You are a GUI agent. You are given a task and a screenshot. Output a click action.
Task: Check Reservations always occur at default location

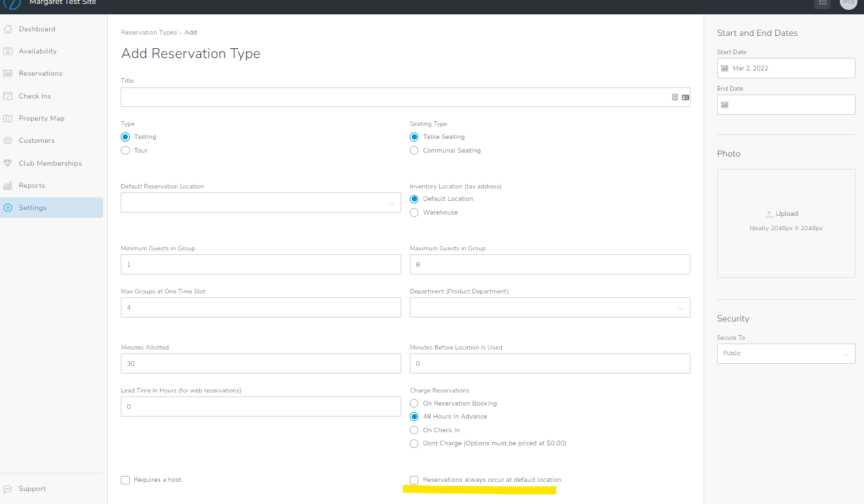(414, 479)
